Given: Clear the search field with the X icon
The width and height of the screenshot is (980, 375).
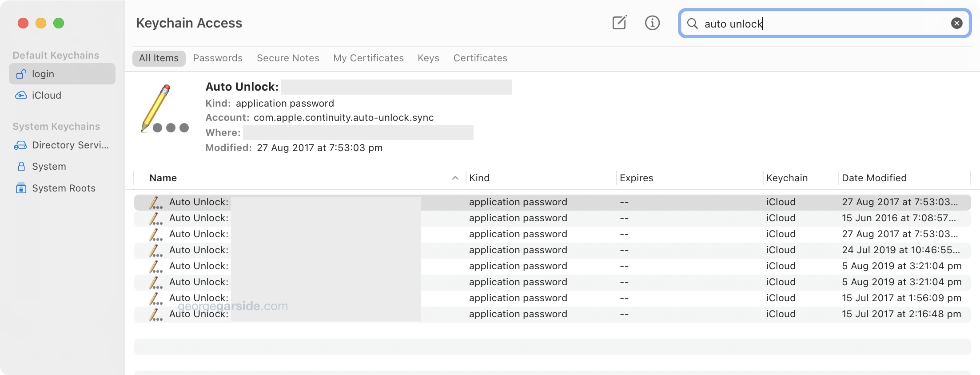Looking at the screenshot, I should click(956, 23).
